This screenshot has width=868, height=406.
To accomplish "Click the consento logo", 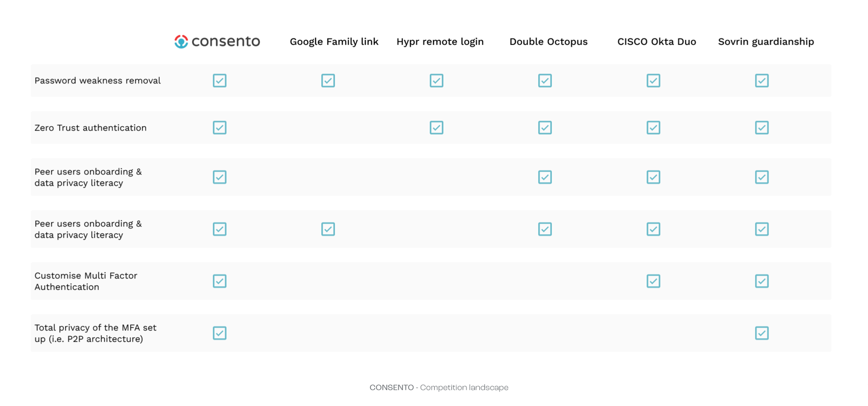I will [x=217, y=42].
